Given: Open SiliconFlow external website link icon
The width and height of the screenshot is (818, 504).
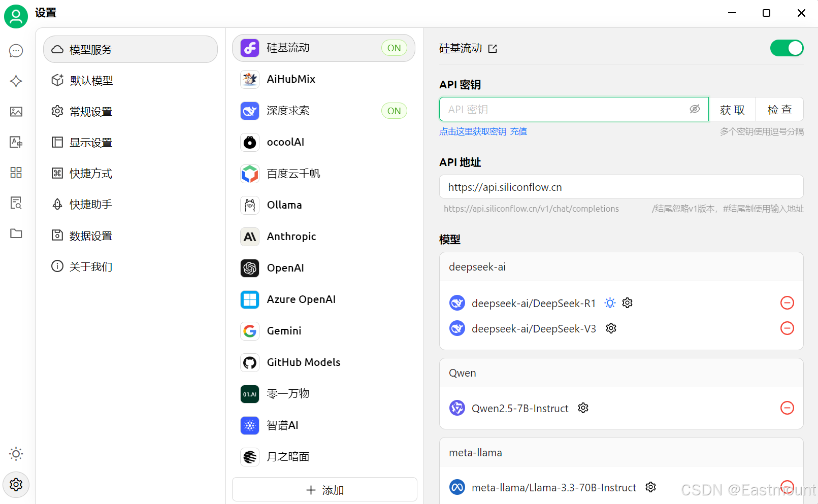Looking at the screenshot, I should tap(493, 49).
